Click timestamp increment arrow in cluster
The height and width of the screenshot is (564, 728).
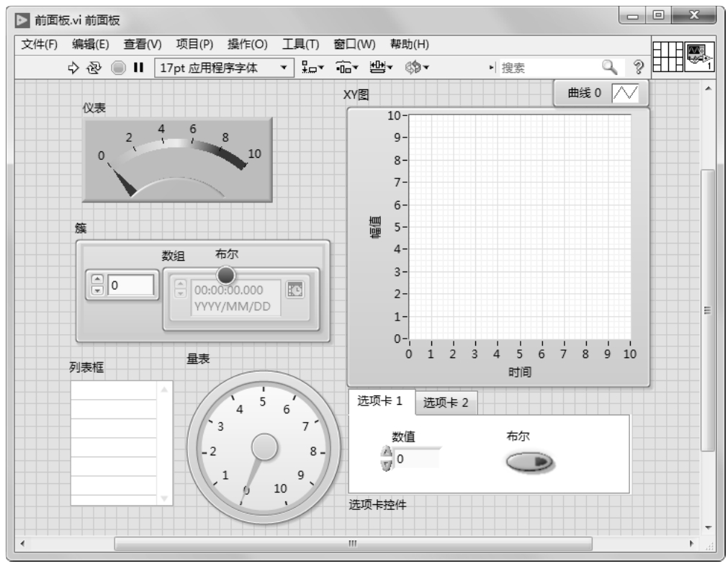(x=181, y=283)
